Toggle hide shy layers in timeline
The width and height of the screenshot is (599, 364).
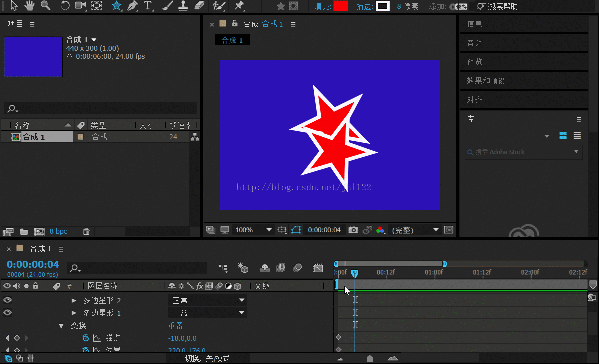point(264,268)
